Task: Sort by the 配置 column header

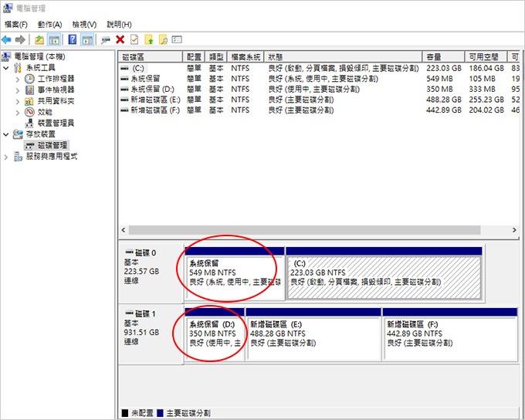Action: click(194, 57)
